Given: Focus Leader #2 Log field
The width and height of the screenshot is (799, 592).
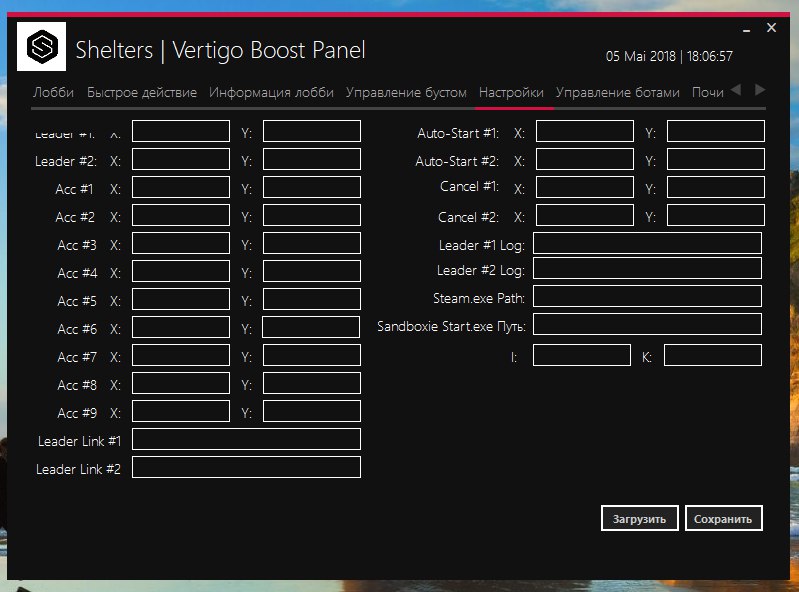Looking at the screenshot, I should (x=648, y=268).
